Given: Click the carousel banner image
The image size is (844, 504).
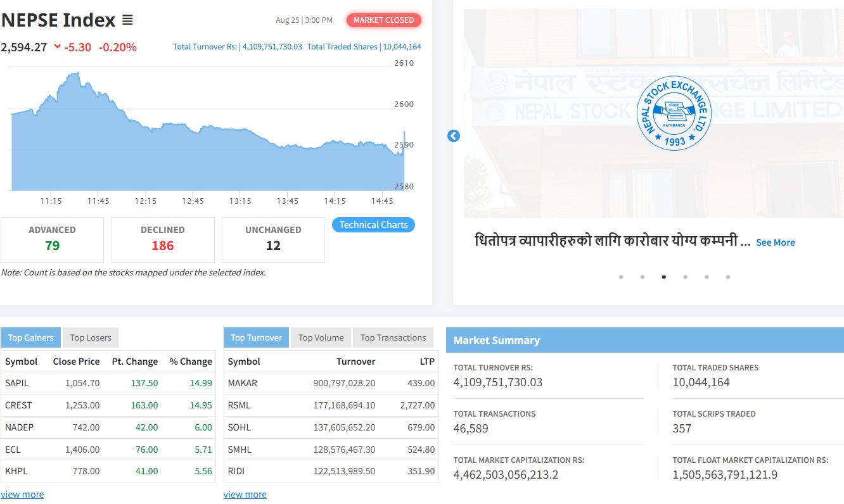Looking at the screenshot, I should 654,113.
